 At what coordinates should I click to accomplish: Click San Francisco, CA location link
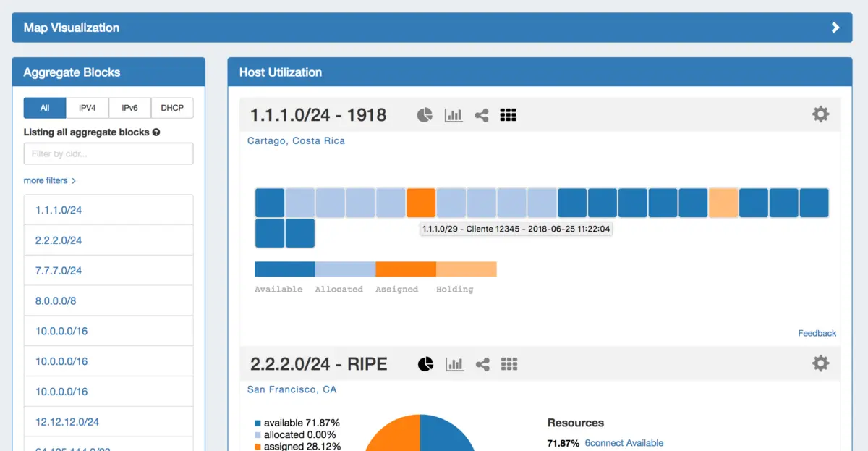[292, 389]
